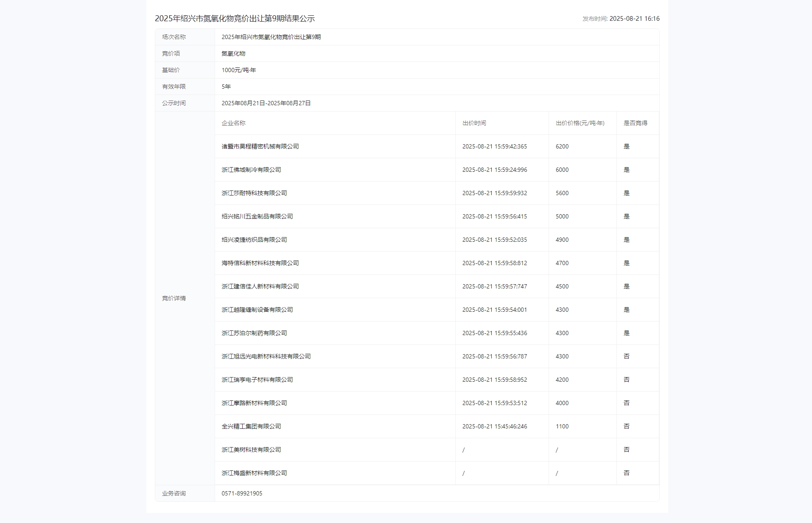Click the service phone number 0571-89921905
This screenshot has width=812, height=523.
click(x=242, y=493)
